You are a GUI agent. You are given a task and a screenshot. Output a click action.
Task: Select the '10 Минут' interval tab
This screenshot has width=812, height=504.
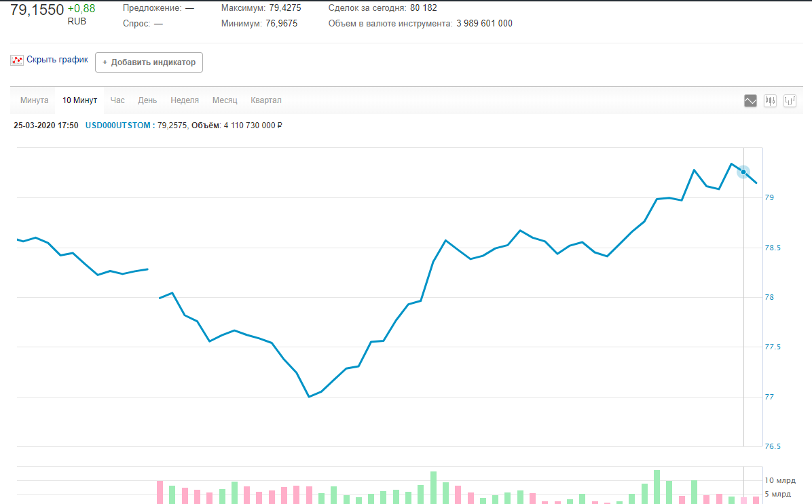click(x=80, y=100)
